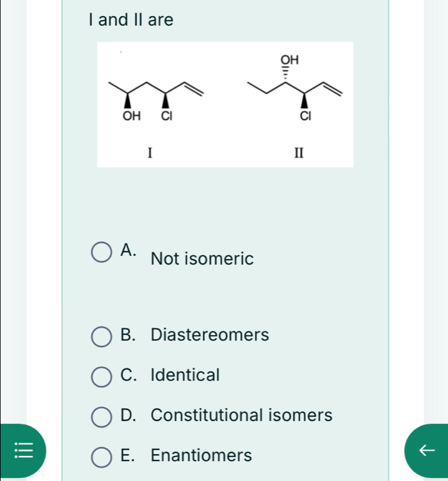
Task: Click the Roman numeral I caption
Action: [x=149, y=153]
